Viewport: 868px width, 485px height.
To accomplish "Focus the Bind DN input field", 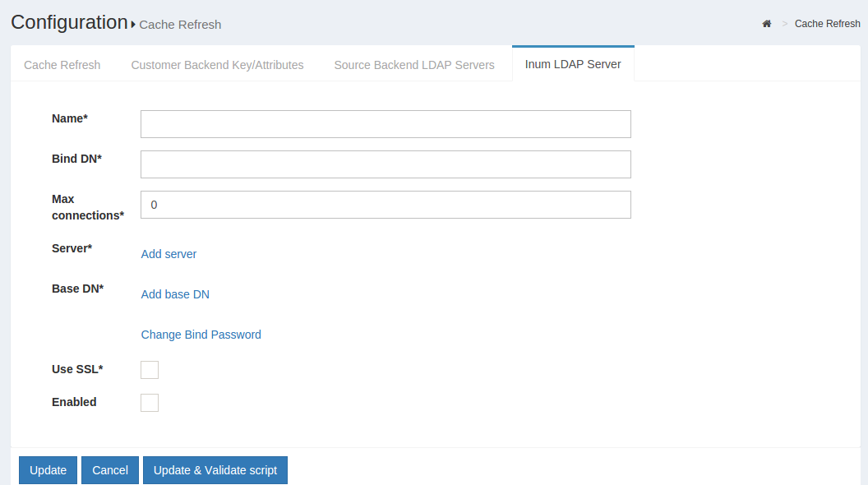I will point(385,164).
